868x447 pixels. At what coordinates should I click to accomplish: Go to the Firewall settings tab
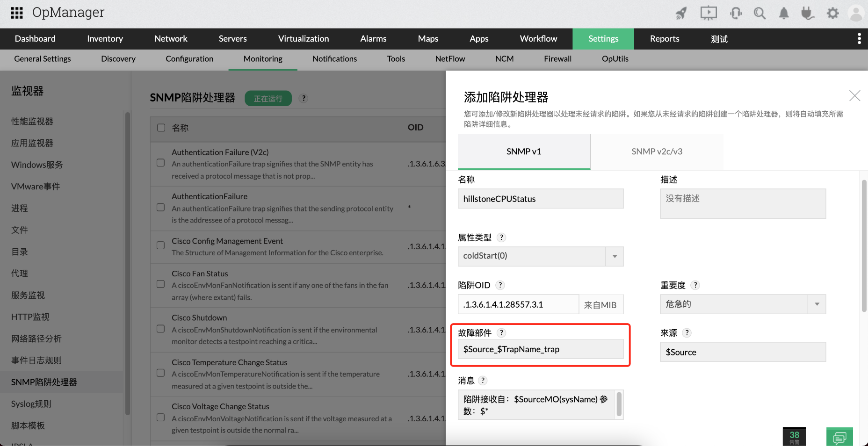[x=558, y=59]
